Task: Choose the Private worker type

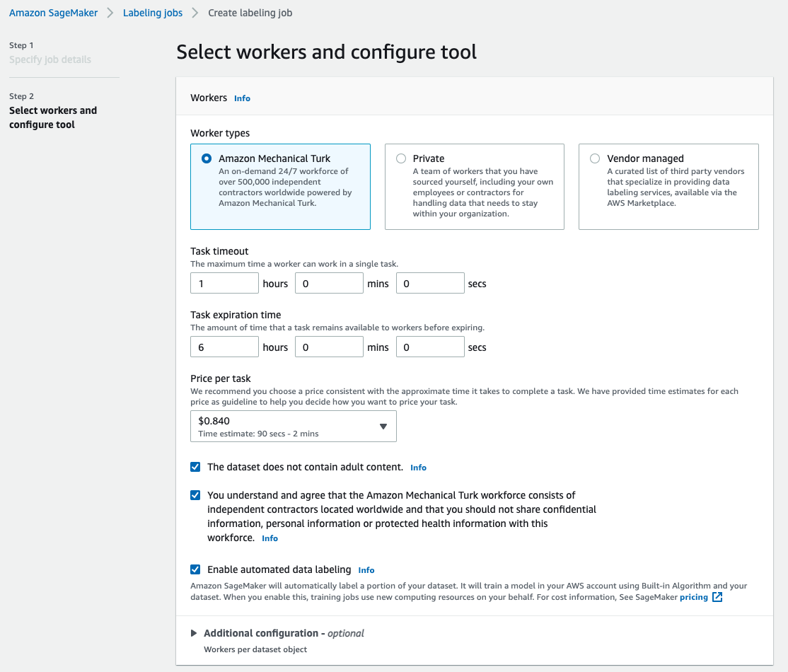Action: coord(401,158)
